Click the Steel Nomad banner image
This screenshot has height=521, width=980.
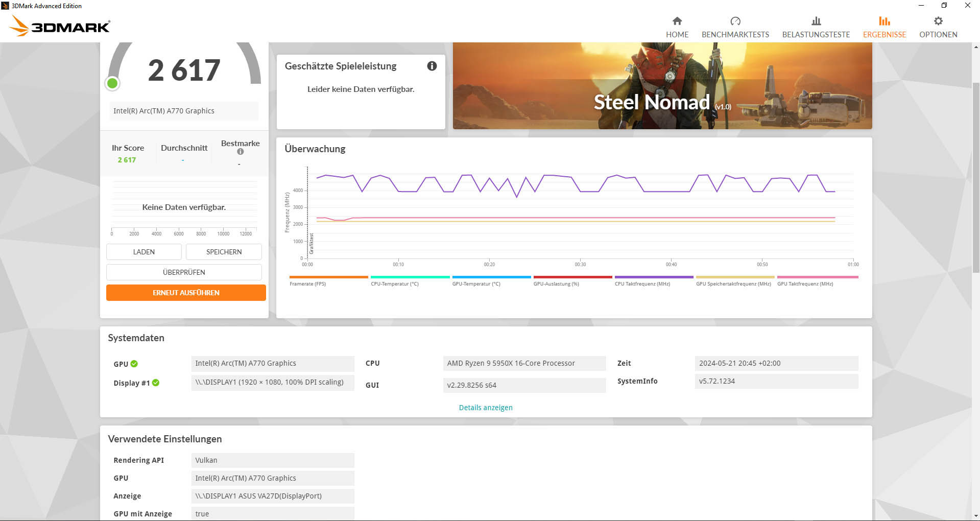(662, 86)
